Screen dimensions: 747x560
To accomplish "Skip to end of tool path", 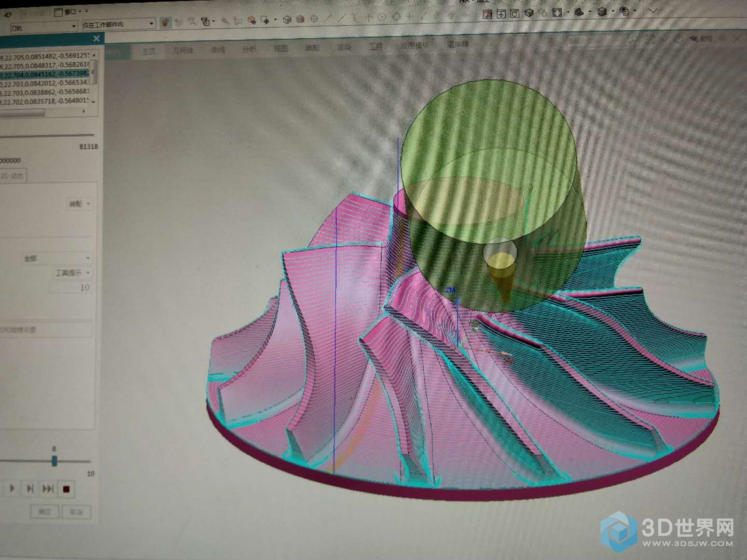I will pyautogui.click(x=48, y=488).
